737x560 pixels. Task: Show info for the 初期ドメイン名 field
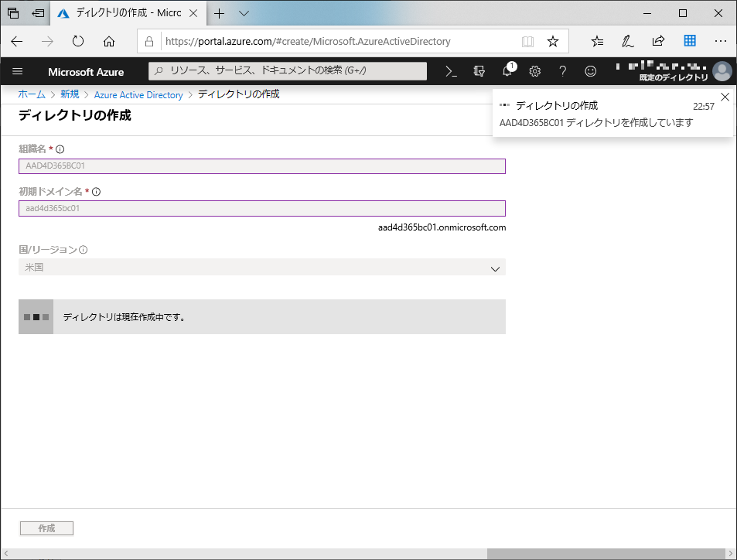pyautogui.click(x=97, y=191)
